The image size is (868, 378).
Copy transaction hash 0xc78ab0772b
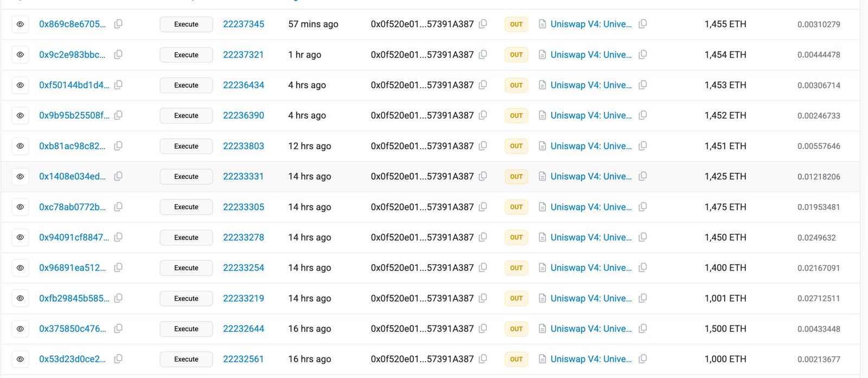tap(118, 207)
